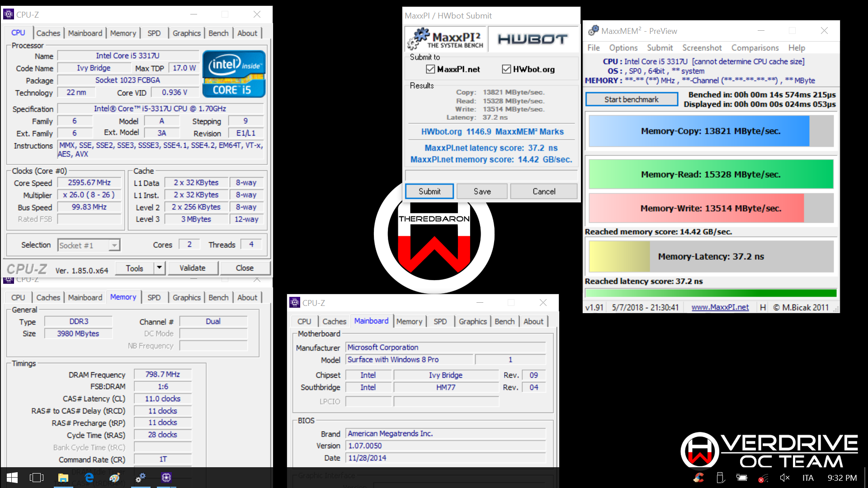Click the Core Speed value 2595.67 MHz
The width and height of the screenshot is (868, 488).
89,183
